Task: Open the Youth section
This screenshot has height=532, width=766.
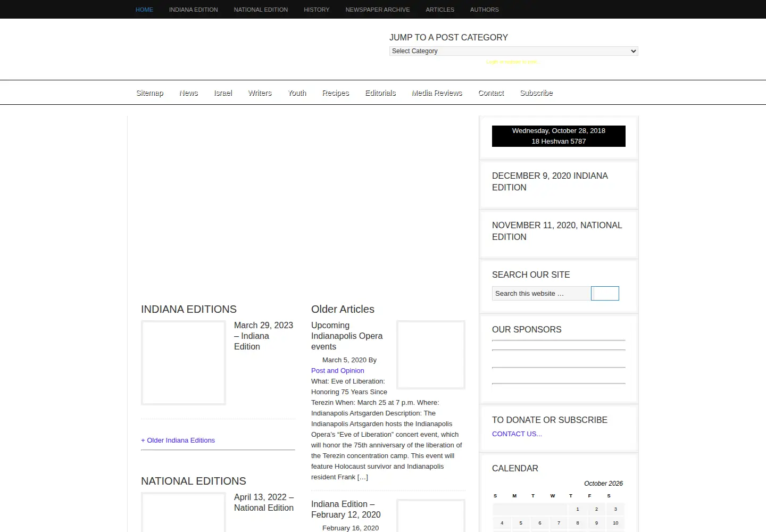Action: tap(297, 93)
